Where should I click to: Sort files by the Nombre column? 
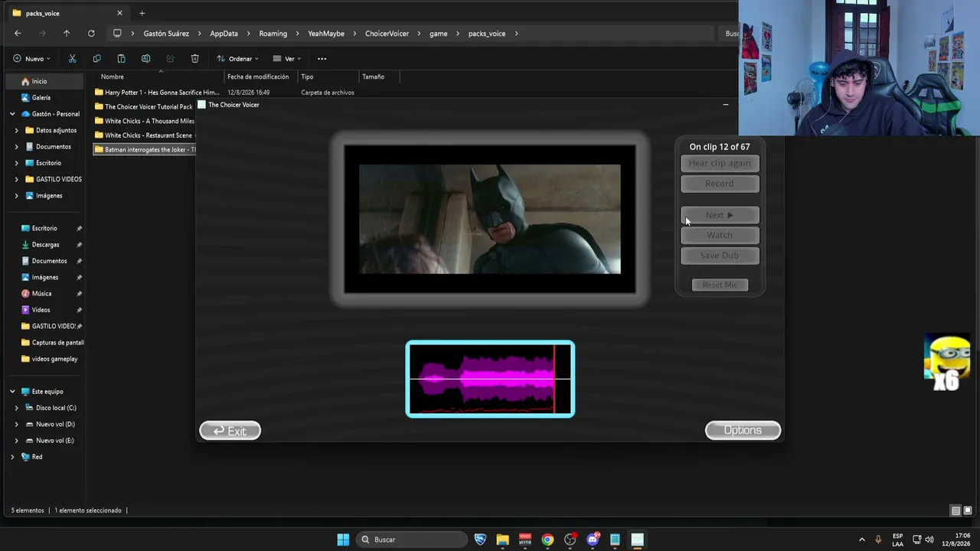(x=112, y=77)
